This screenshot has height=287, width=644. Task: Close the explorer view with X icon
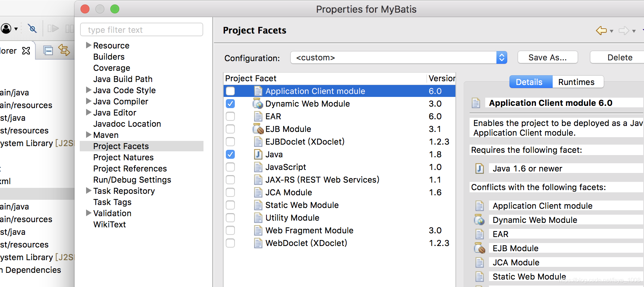click(x=26, y=51)
